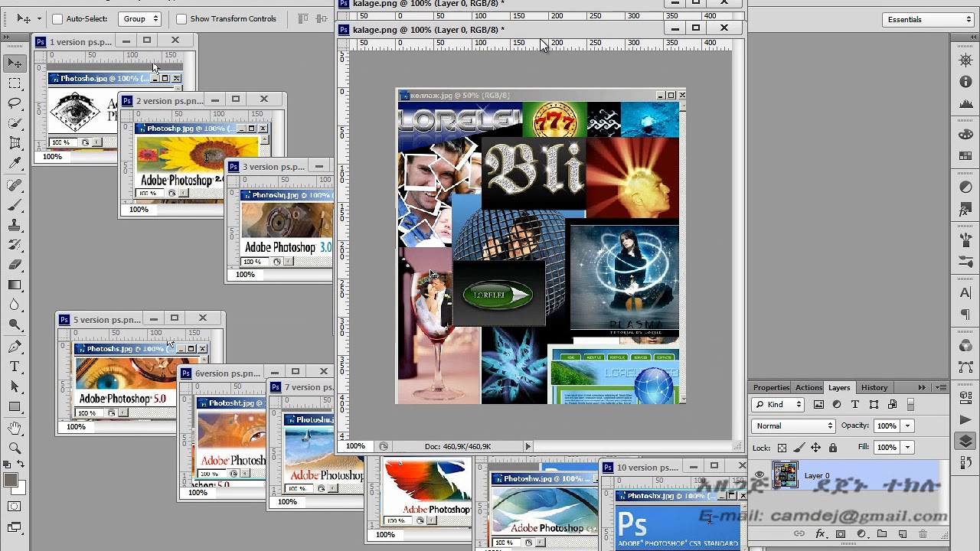Select the Quick Selection tool
Image resolution: width=980 pixels, height=551 pixels.
point(15,123)
